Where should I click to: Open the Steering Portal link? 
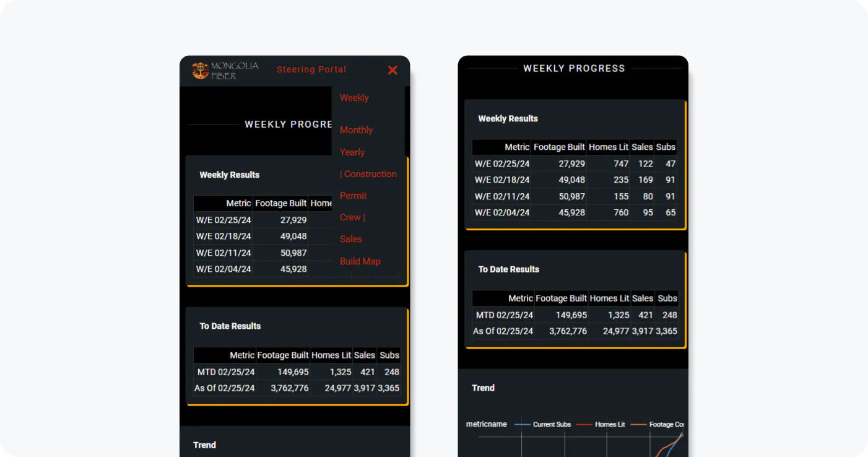311,69
